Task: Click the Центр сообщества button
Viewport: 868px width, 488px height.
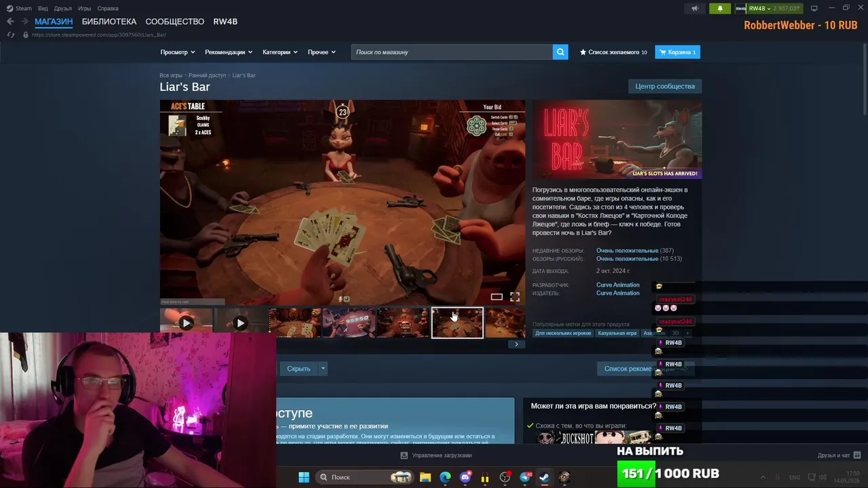Action: (x=665, y=86)
